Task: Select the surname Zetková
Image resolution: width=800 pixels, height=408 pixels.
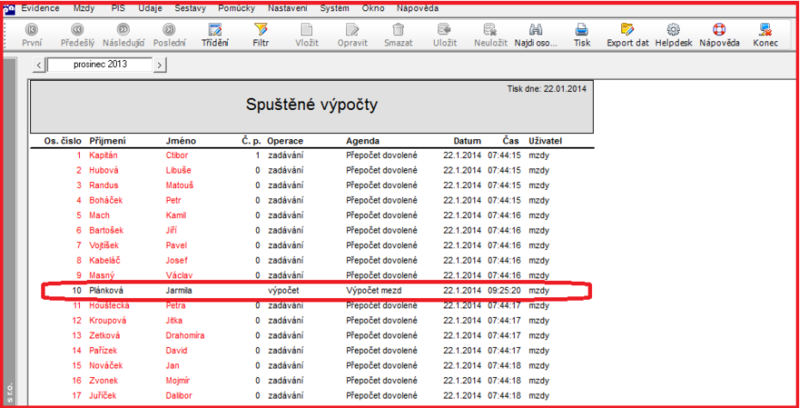Action: 105,336
